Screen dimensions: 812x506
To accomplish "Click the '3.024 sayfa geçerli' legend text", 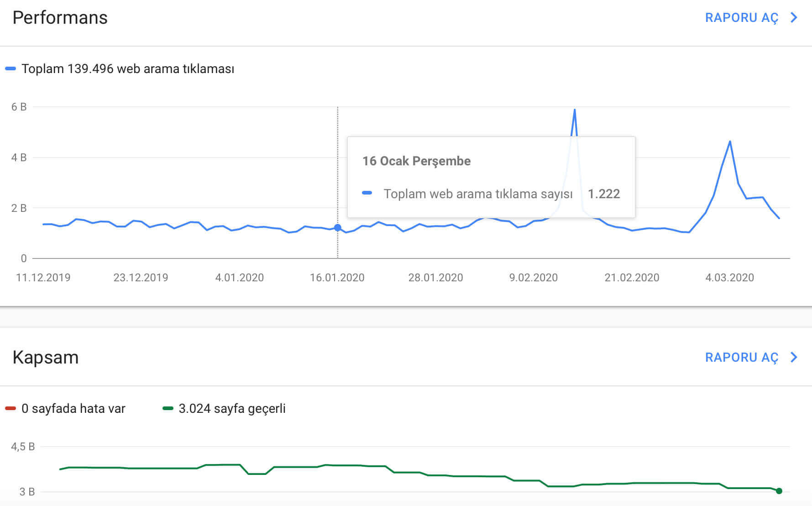I will pos(232,408).
